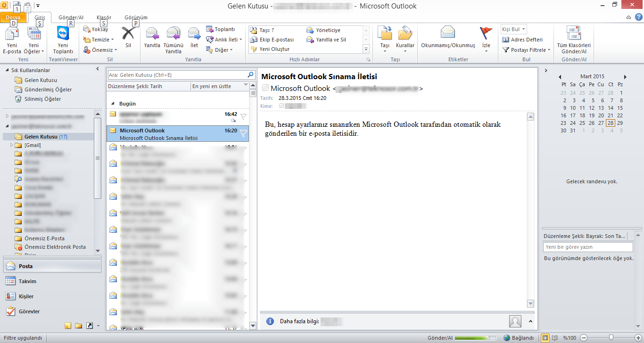Click the zoom slider in status bar
This screenshot has width=644, height=343.
coord(611,337)
